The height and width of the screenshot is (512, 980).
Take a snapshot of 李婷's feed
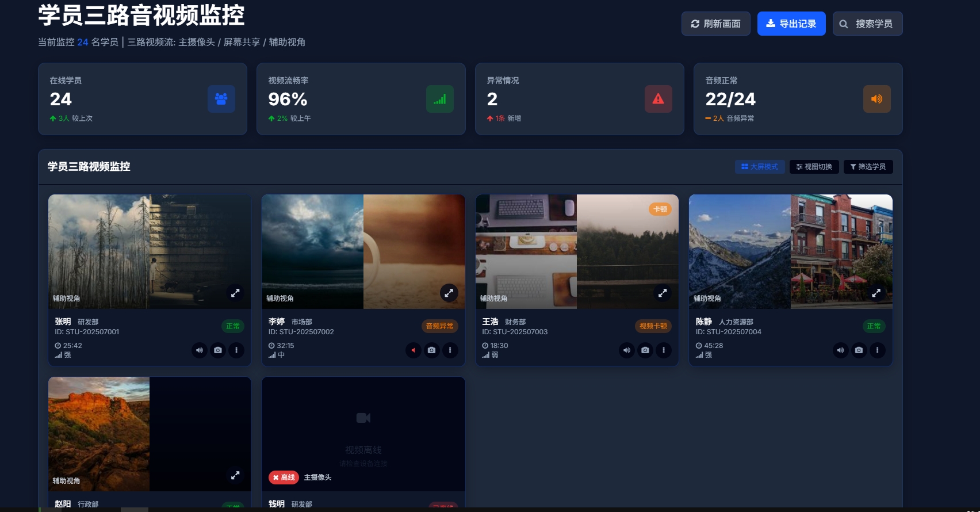pyautogui.click(x=432, y=350)
